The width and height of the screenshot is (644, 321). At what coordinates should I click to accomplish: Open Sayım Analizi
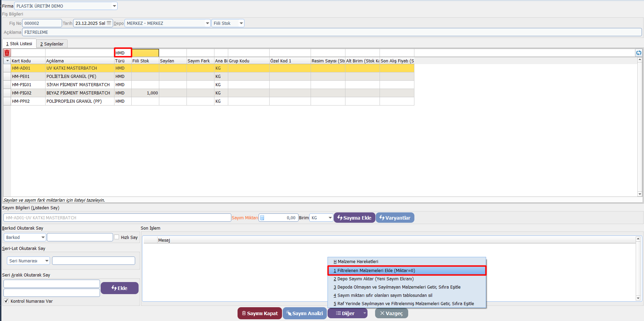(304, 313)
